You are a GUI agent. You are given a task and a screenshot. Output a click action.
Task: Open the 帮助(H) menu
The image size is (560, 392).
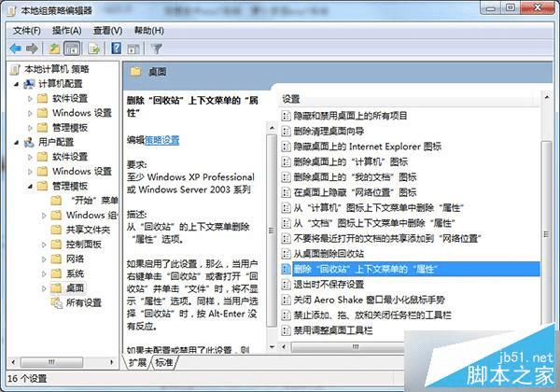click(149, 31)
